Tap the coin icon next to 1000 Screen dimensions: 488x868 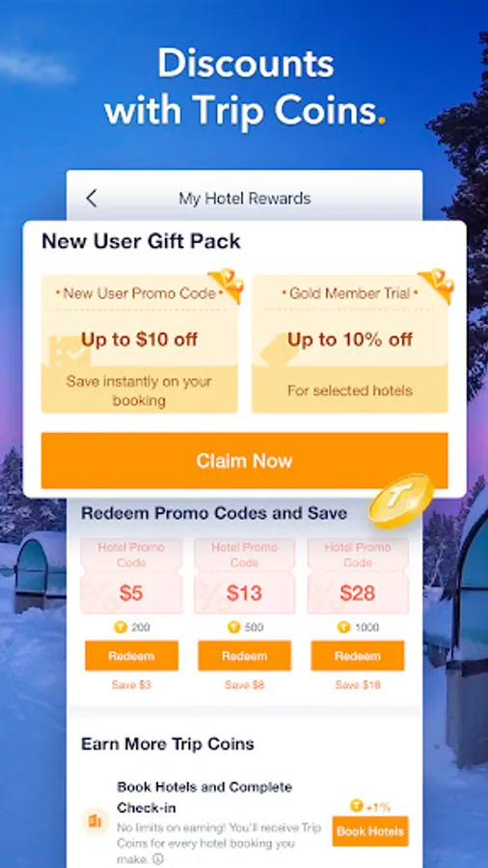pyautogui.click(x=344, y=627)
